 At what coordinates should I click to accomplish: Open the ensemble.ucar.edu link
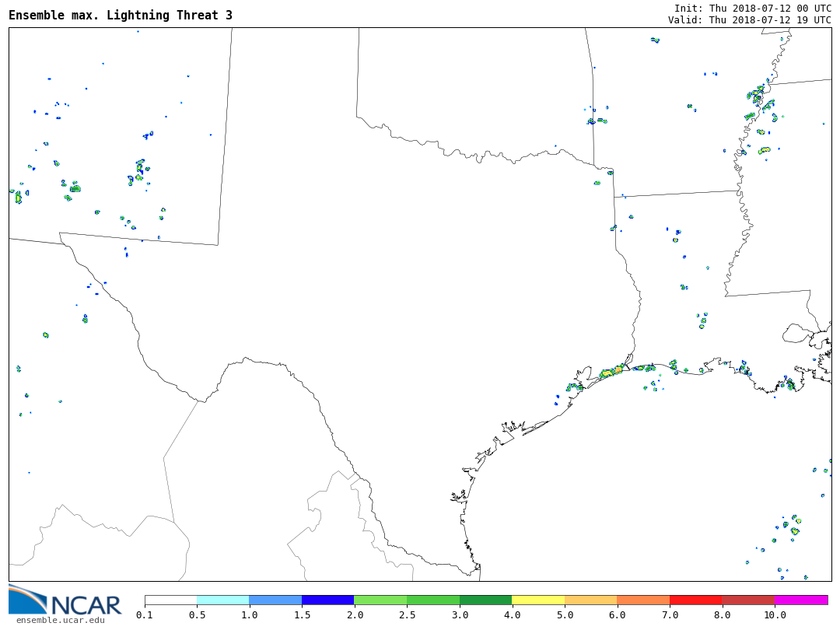[60, 620]
